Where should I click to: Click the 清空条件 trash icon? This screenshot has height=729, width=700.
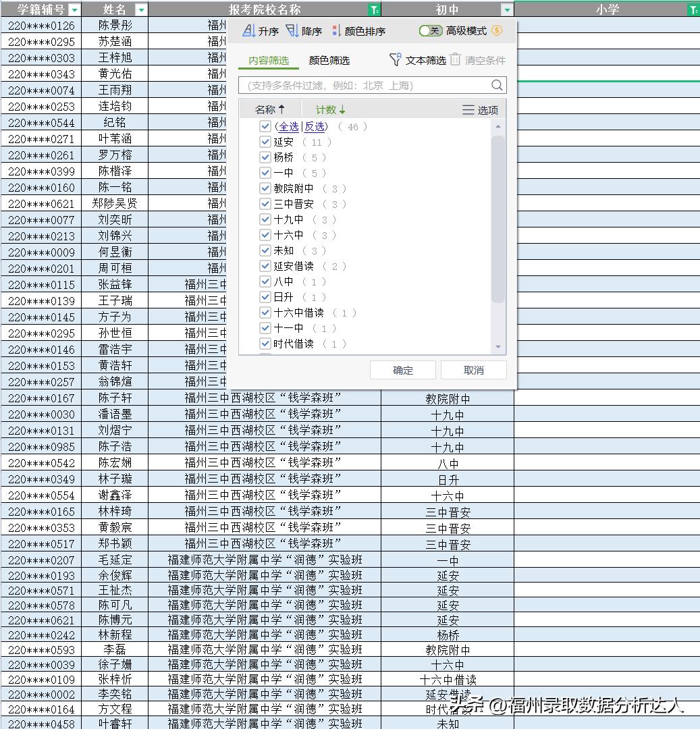click(x=456, y=60)
